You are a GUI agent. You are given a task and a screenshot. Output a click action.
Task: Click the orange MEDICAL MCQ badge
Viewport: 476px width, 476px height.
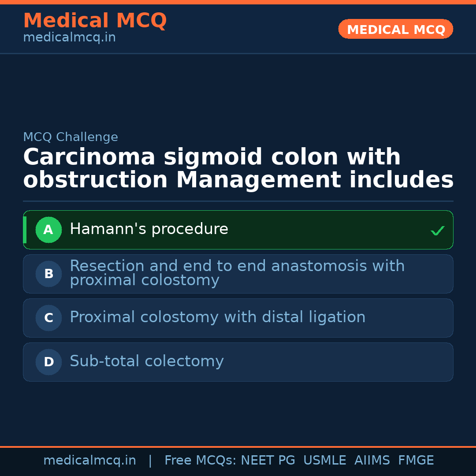pyautogui.click(x=396, y=29)
